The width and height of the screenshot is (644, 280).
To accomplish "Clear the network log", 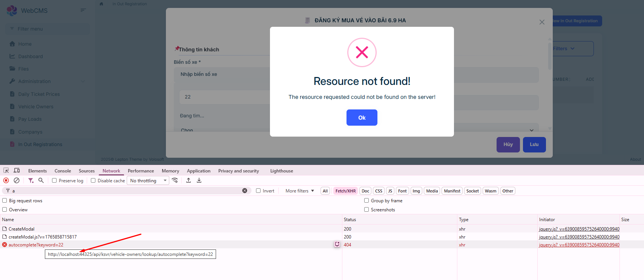I will tap(17, 181).
